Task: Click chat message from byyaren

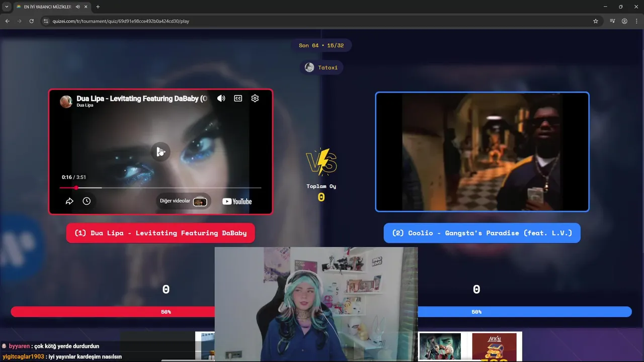Action: pyautogui.click(x=50, y=346)
